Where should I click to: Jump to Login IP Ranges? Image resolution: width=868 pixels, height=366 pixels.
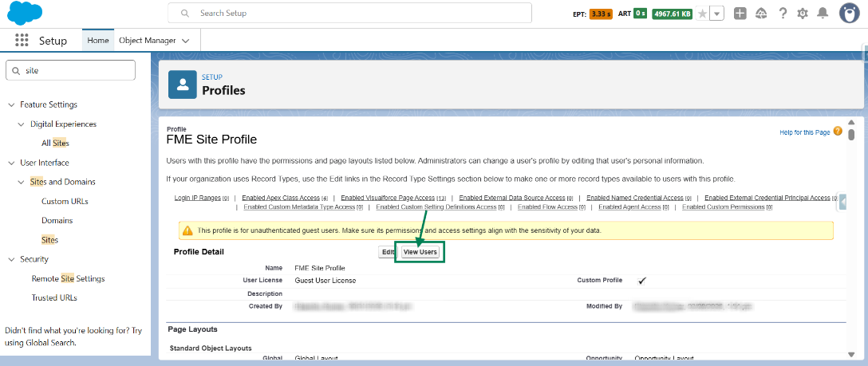198,198
